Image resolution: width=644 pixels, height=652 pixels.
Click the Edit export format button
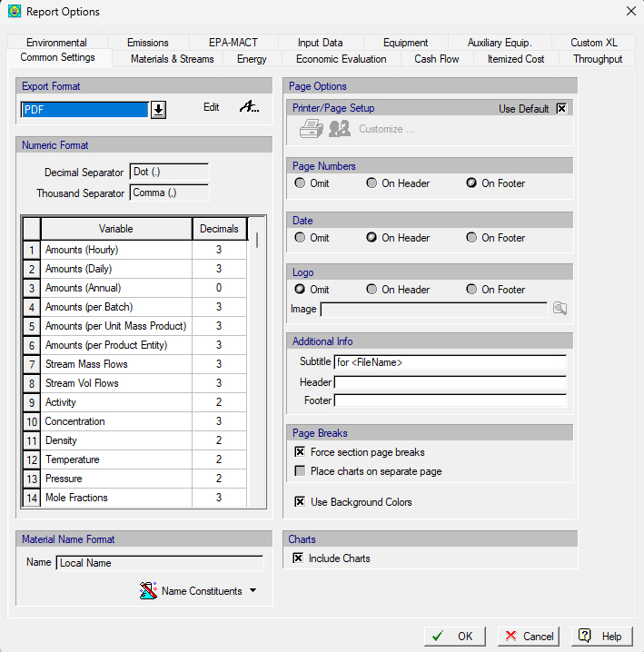(211, 107)
